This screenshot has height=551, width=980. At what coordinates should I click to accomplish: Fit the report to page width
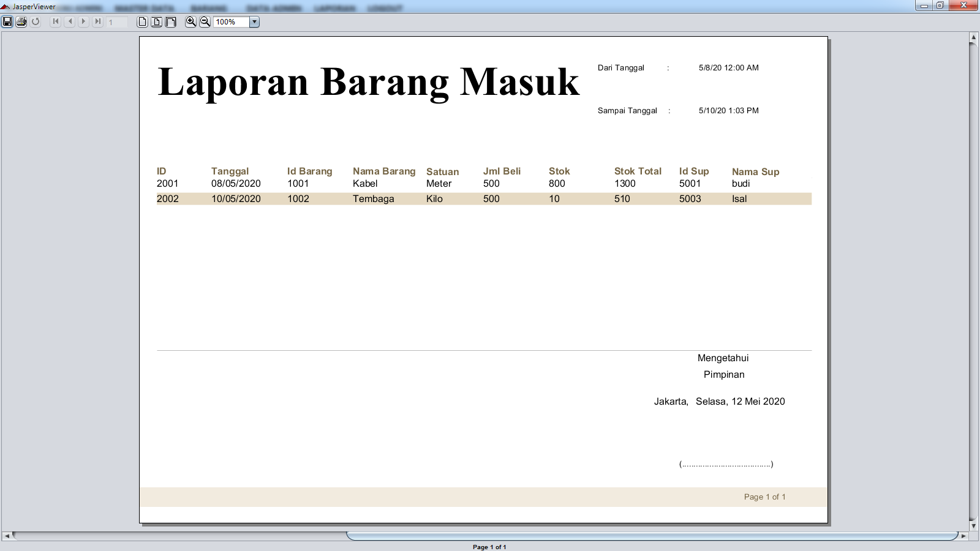tap(170, 22)
